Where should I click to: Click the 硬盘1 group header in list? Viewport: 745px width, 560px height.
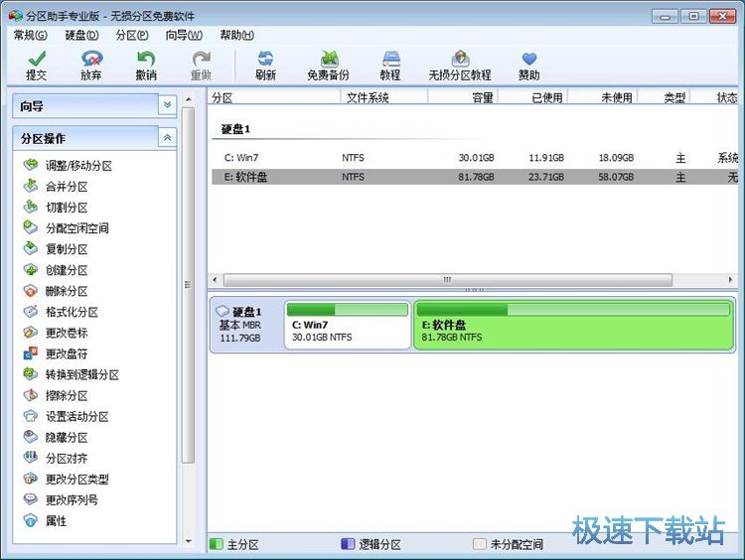(235, 129)
